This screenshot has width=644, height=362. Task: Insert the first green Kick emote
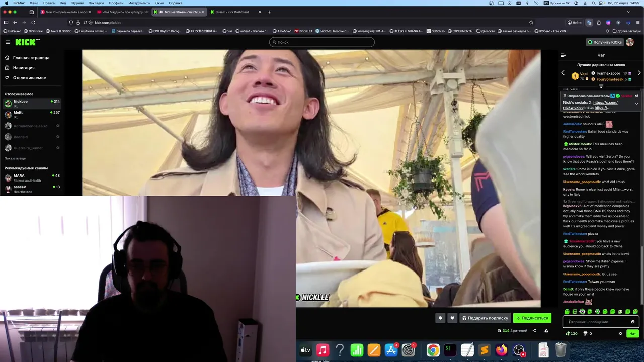pos(567,312)
